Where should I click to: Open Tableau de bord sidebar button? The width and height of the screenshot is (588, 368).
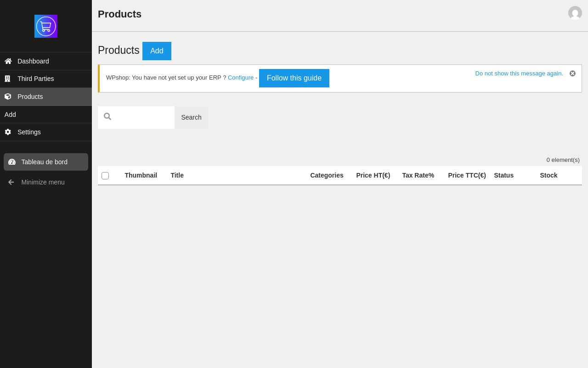point(46,162)
